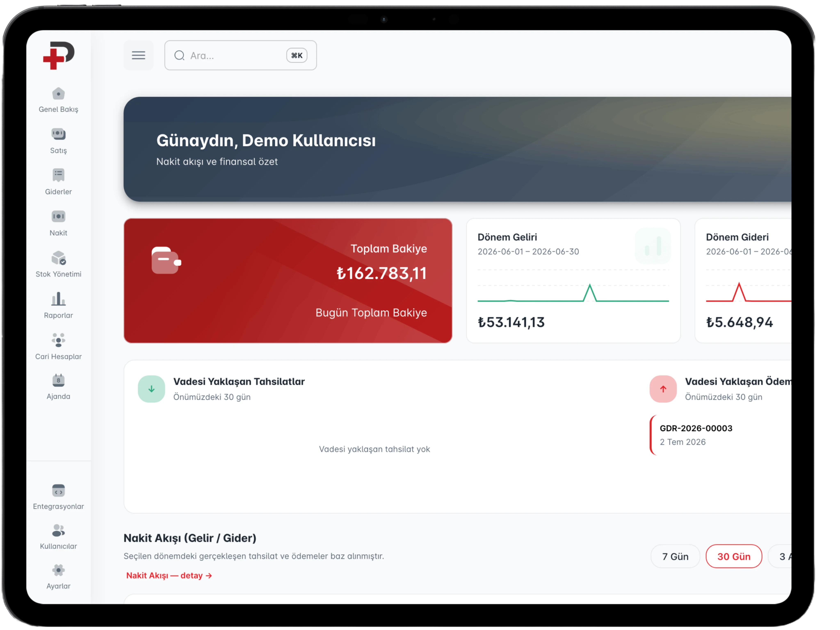The image size is (840, 630).
Task: Click the Dönem Gideri card title
Action: [737, 237]
